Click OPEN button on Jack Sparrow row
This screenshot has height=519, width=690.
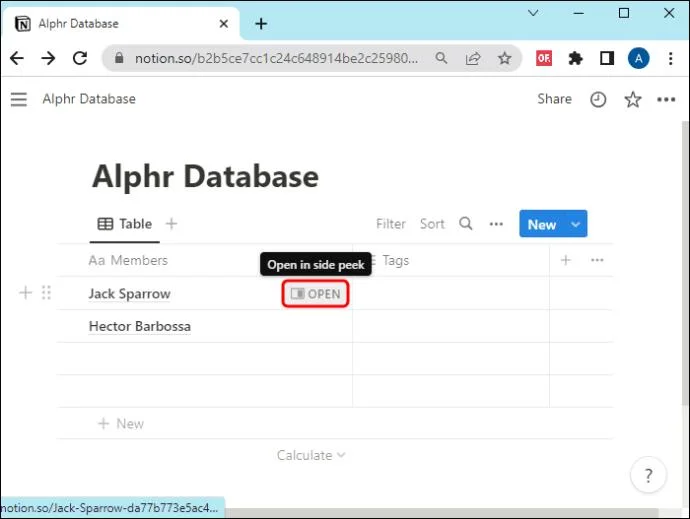pyautogui.click(x=316, y=294)
